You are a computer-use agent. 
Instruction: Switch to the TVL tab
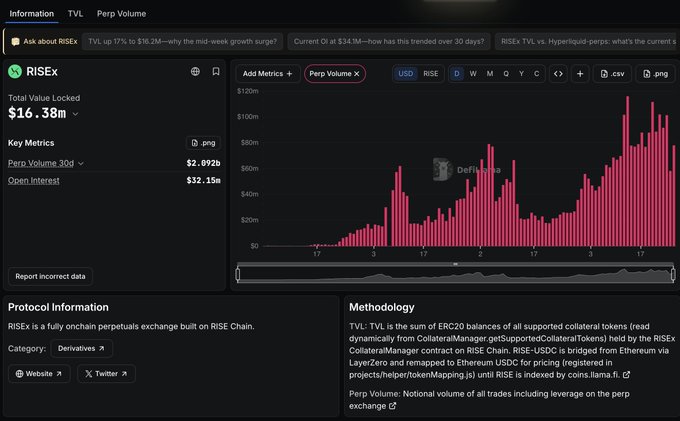pos(75,13)
